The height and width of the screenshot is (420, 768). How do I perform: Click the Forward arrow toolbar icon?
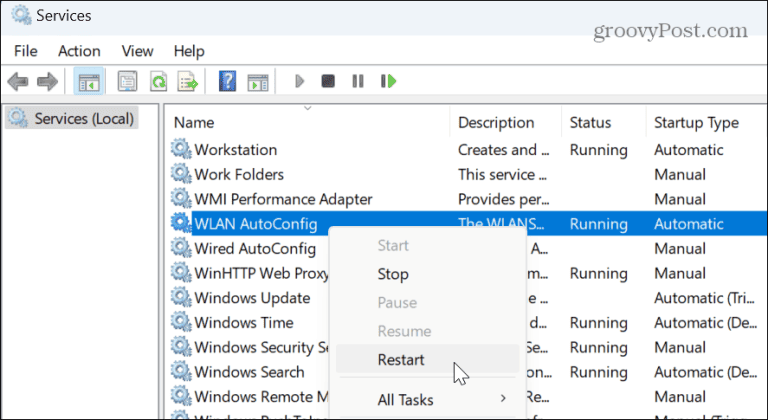click(48, 81)
